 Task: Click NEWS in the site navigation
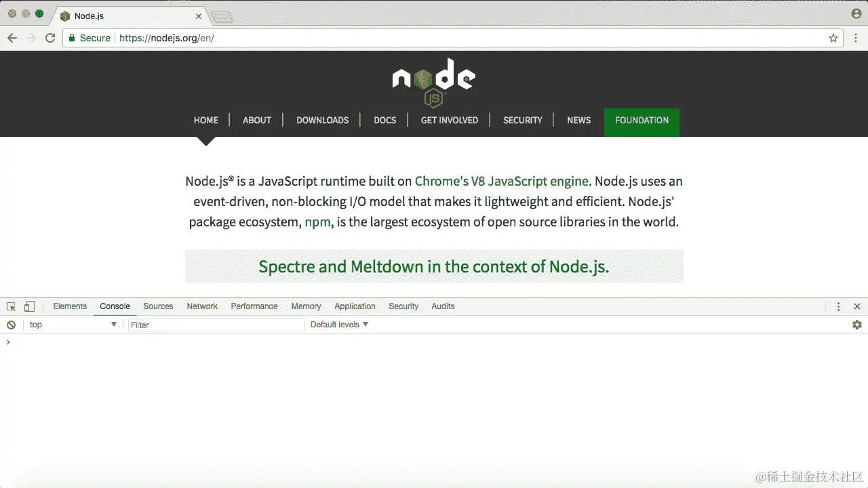pyautogui.click(x=578, y=120)
